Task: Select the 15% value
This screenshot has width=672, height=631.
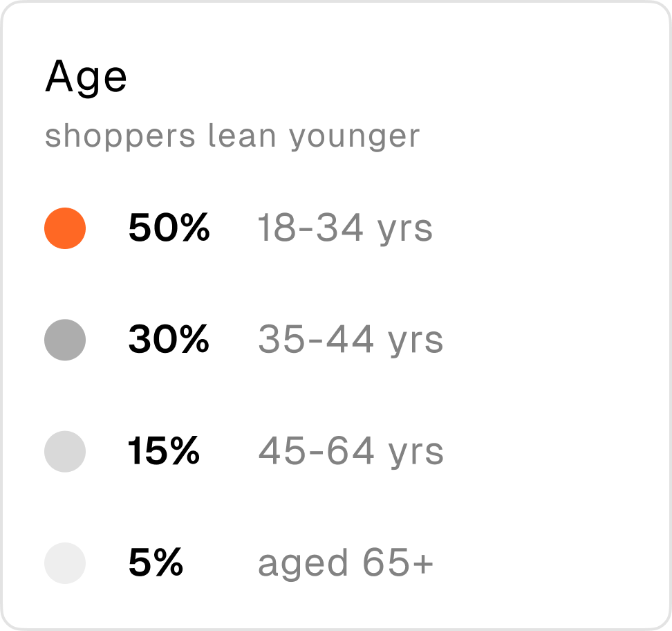Action: coord(164,451)
